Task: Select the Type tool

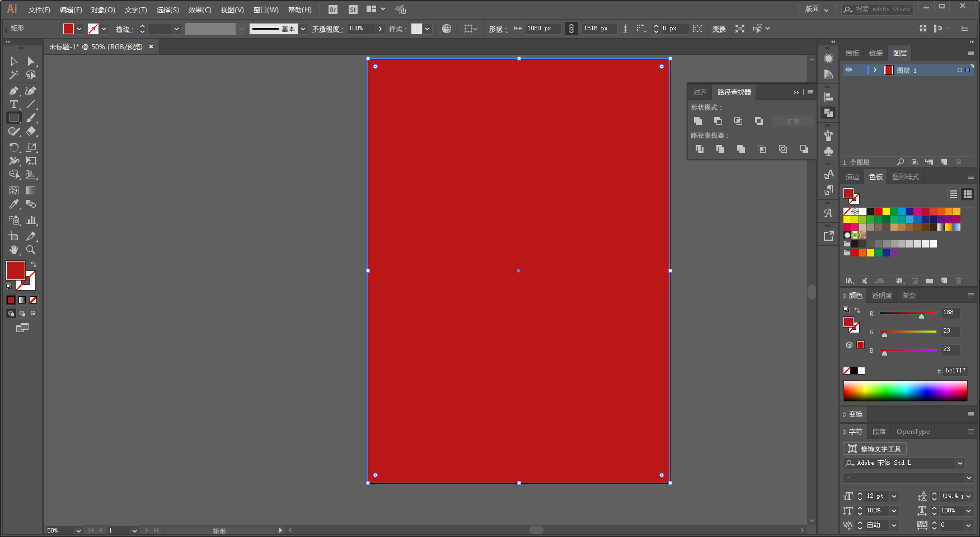Action: pyautogui.click(x=14, y=104)
